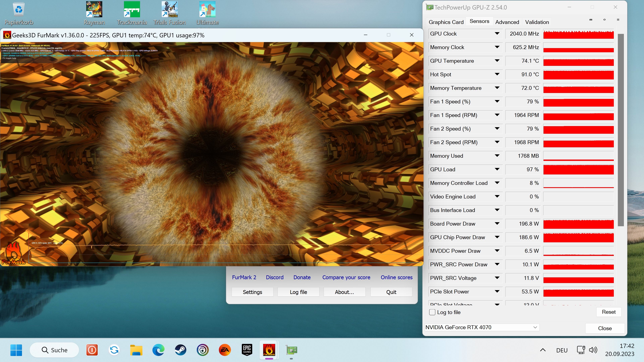
Task: Open Epic Games Launcher from taskbar
Action: pyautogui.click(x=247, y=350)
